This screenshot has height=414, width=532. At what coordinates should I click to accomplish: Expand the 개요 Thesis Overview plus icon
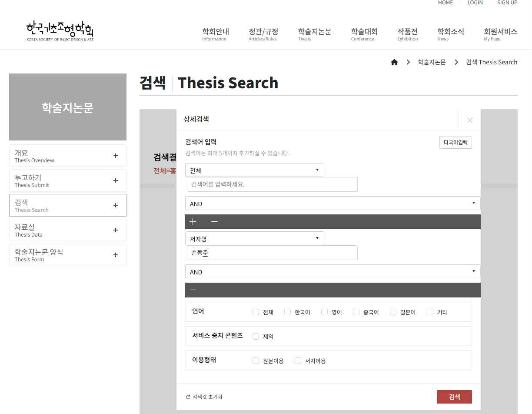tap(115, 156)
